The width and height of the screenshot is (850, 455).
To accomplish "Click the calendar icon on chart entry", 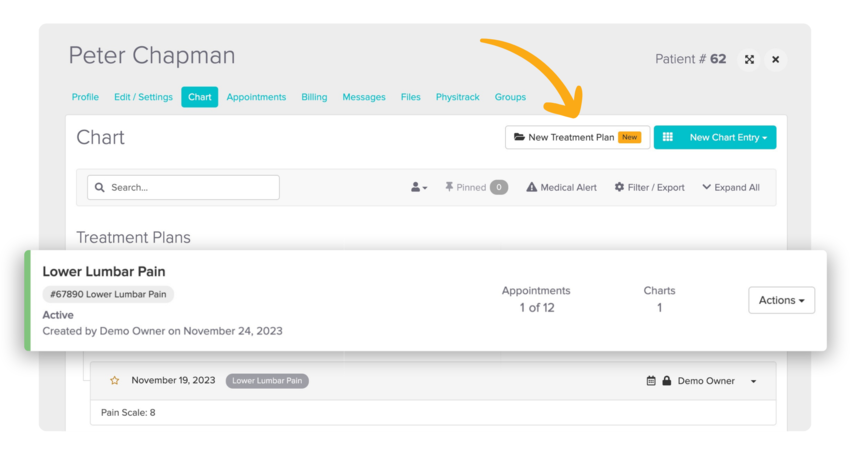I will (x=651, y=381).
